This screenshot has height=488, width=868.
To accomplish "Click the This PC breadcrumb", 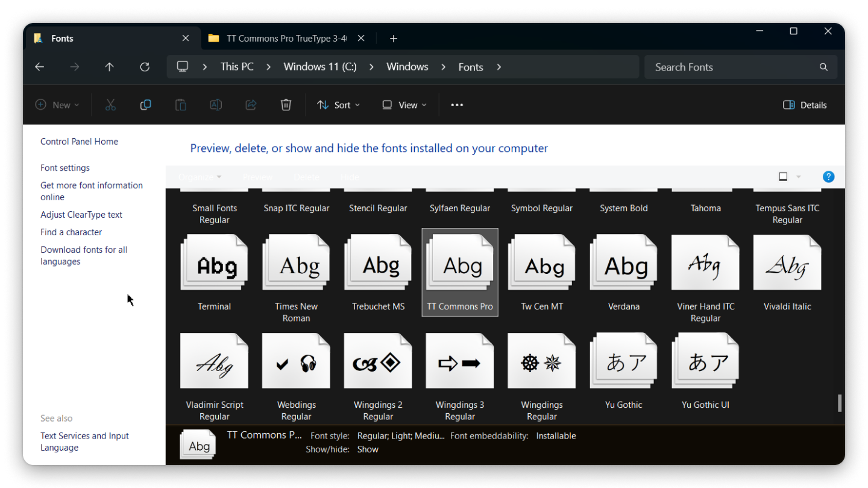I will pos(237,67).
